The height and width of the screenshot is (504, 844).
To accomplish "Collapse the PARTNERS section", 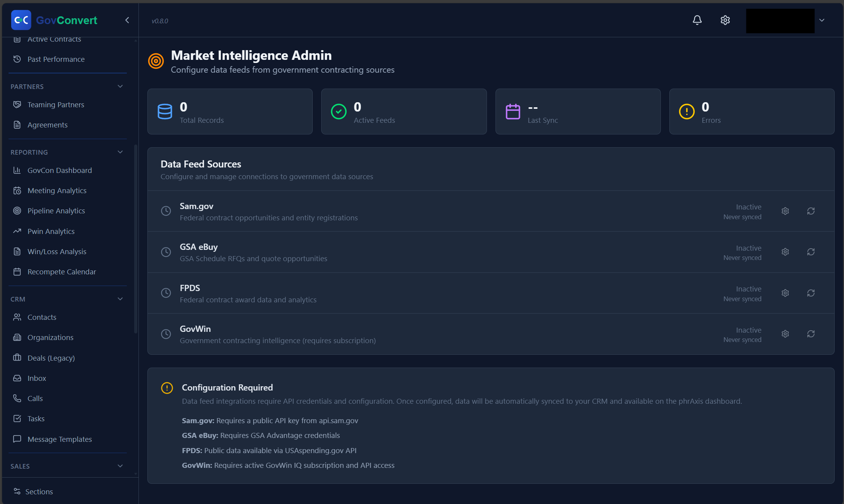I will point(120,86).
